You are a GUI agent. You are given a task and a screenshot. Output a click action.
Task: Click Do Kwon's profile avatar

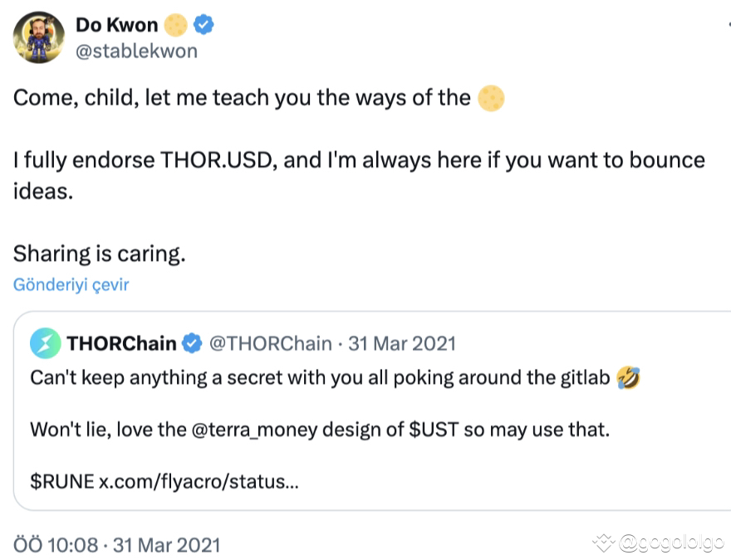(x=39, y=37)
